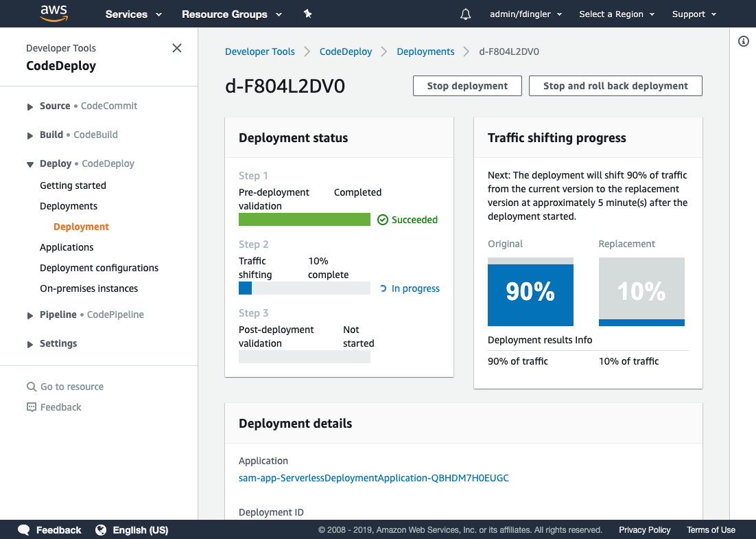This screenshot has width=756, height=539.
Task: Close the Developer Tools sidebar
Action: [177, 48]
